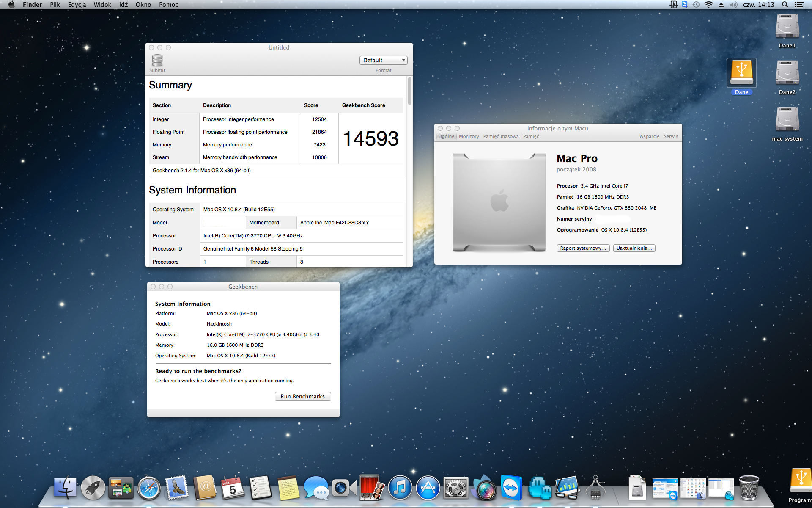Click the Stream score 10806
The image size is (812, 508).
(319, 157)
